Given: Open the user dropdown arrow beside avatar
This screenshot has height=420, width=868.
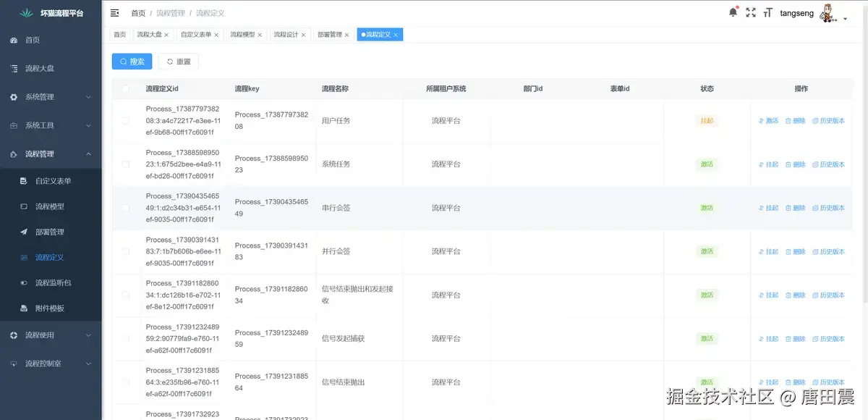Looking at the screenshot, I should [x=845, y=19].
